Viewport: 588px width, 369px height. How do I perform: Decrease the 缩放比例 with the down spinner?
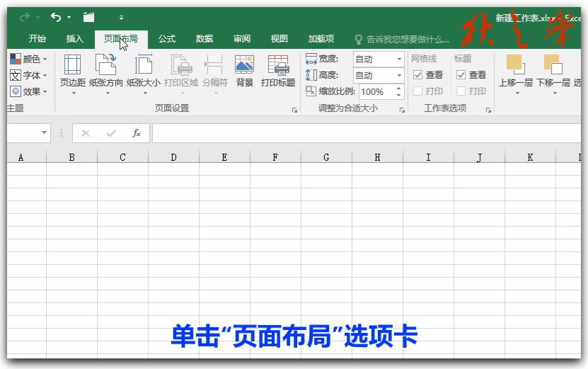click(x=398, y=96)
